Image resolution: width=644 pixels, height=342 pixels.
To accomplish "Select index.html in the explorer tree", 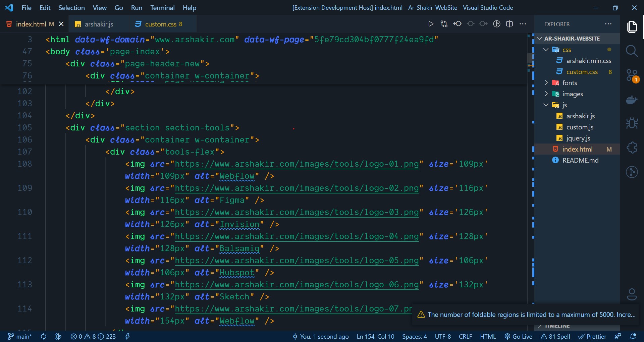I will click(x=577, y=149).
